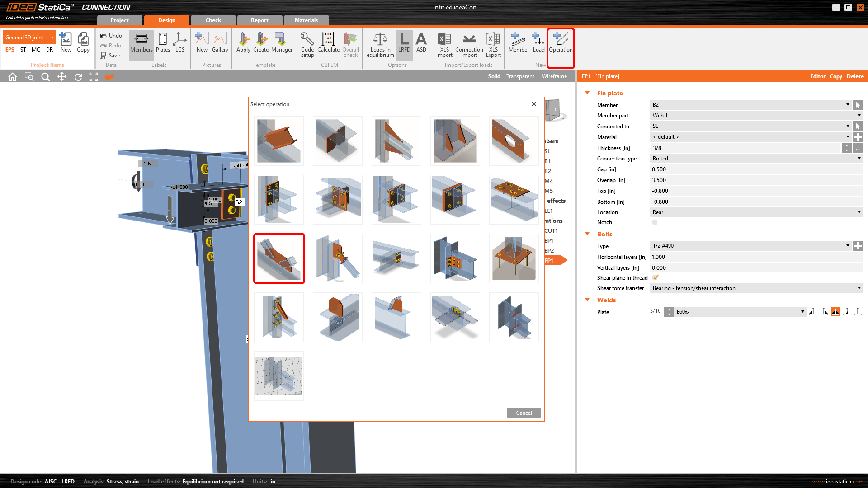Select the base plate with anchors operation thumbnail
Image resolution: width=868 pixels, height=488 pixels.
(x=514, y=258)
